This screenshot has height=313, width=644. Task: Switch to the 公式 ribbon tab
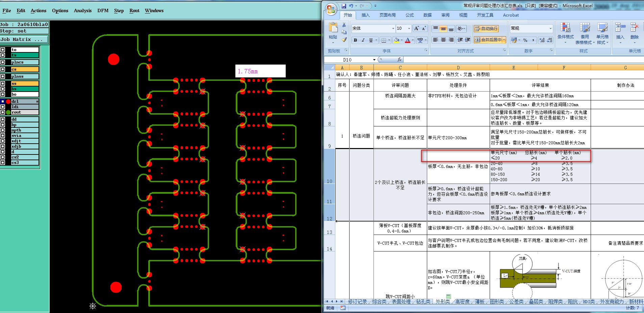click(410, 15)
